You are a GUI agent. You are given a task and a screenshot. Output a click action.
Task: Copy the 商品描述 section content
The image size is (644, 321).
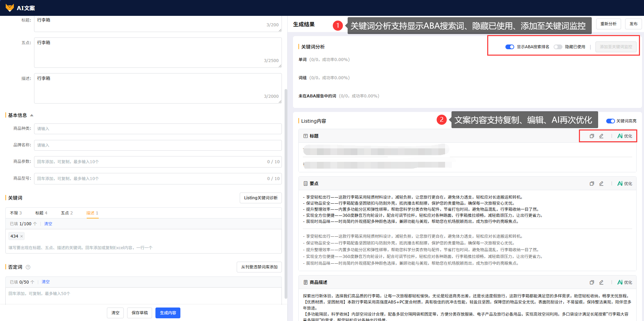tap(591, 283)
